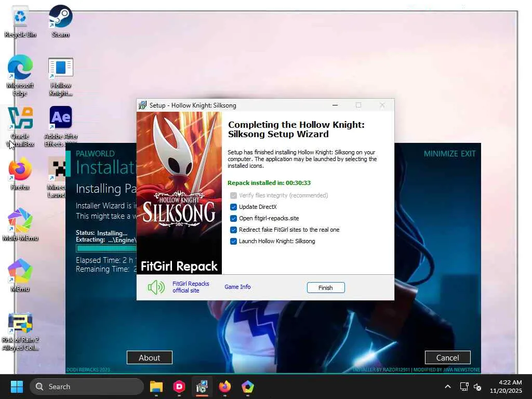The width and height of the screenshot is (532, 399).
Task: Select the MEmu desktop shortcut
Action: tap(20, 275)
